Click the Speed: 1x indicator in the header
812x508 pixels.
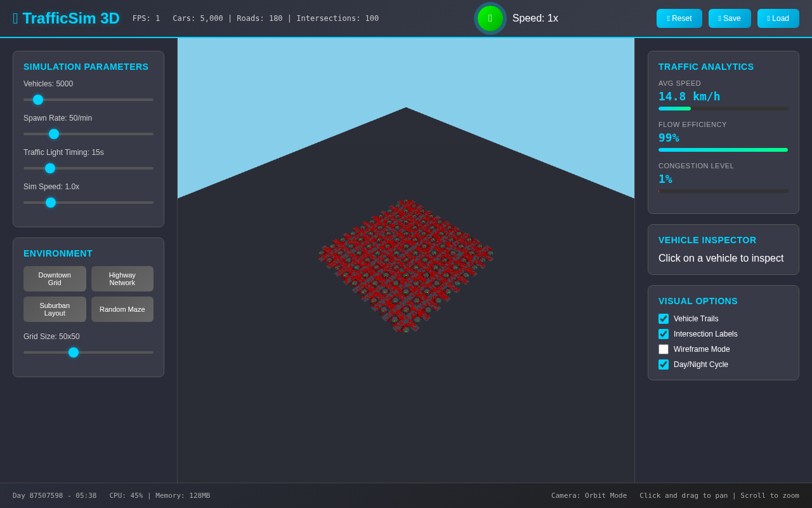pyautogui.click(x=535, y=18)
